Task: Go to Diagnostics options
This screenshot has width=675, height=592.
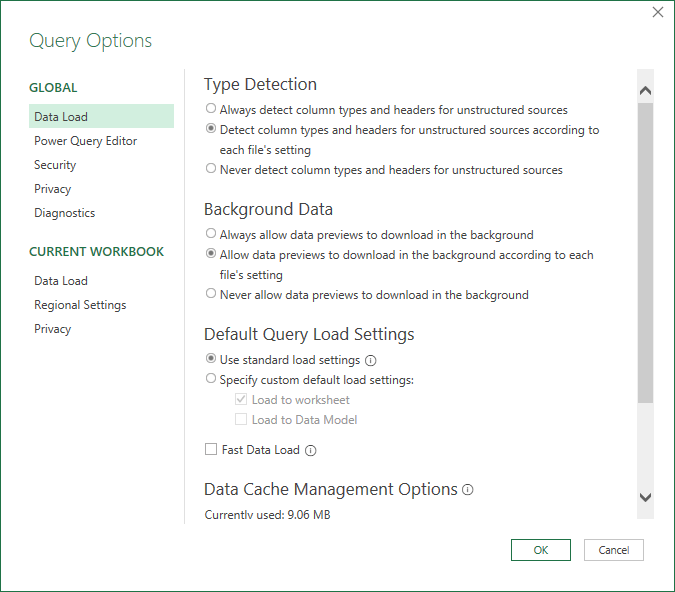Action: pos(65,213)
